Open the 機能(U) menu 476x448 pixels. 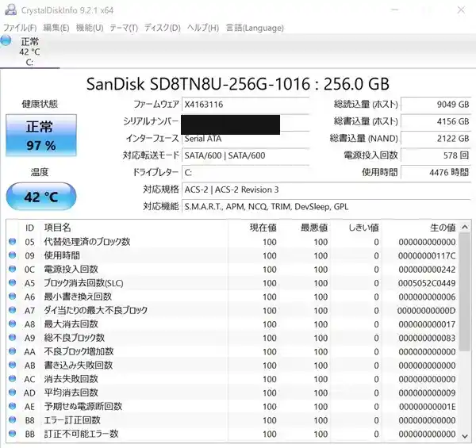click(90, 28)
